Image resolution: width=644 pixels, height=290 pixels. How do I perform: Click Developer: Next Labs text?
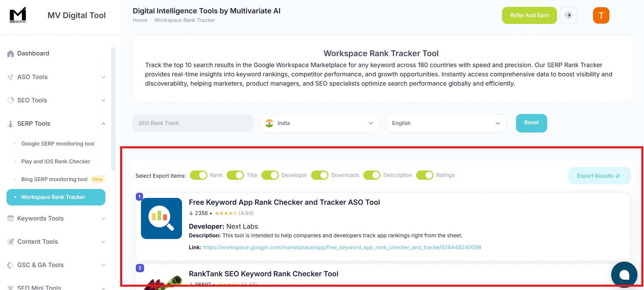(x=223, y=227)
